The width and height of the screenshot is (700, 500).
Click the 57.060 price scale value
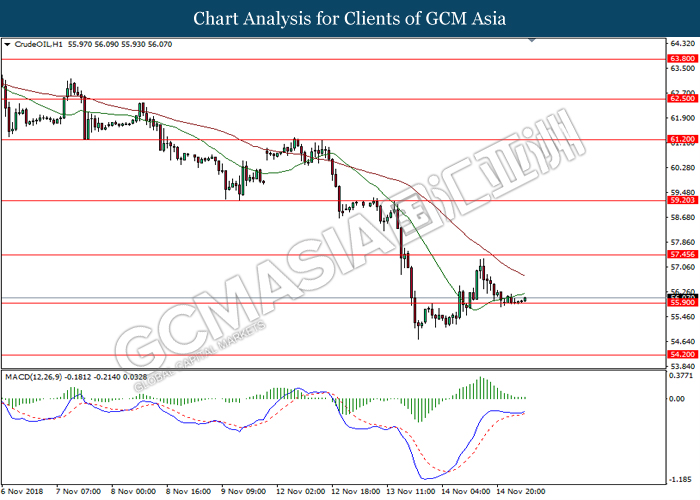683,267
